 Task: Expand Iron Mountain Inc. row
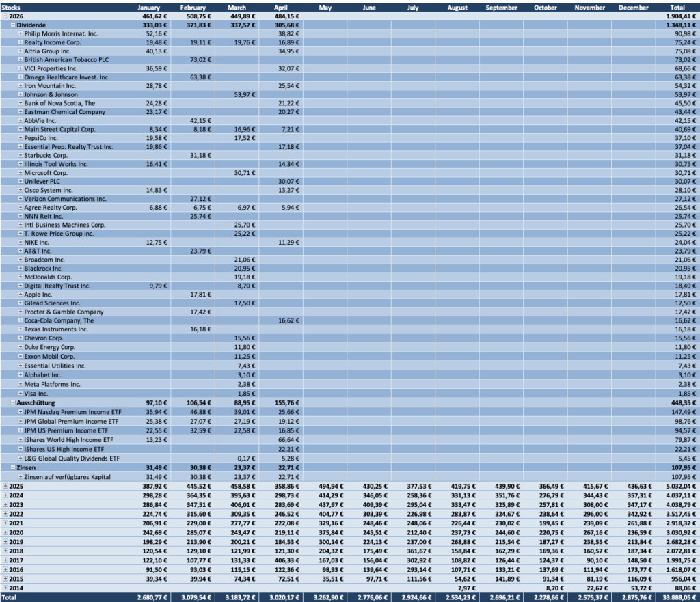[x=21, y=85]
